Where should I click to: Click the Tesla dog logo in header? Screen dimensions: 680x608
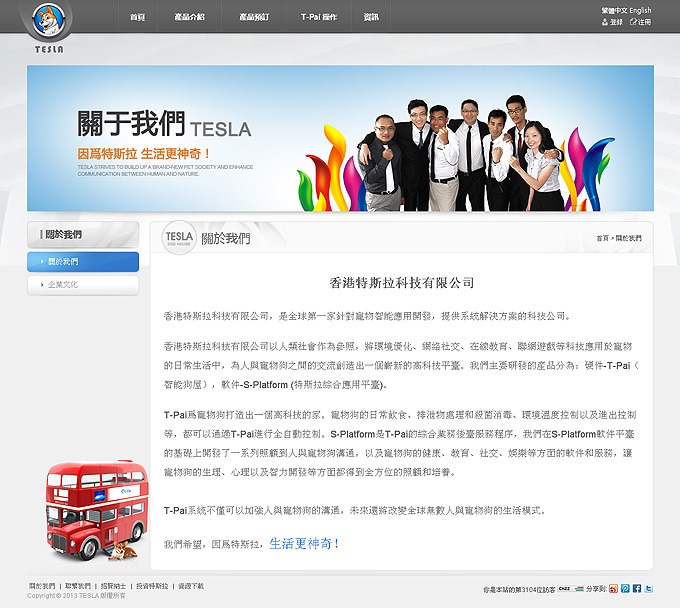coord(49,20)
